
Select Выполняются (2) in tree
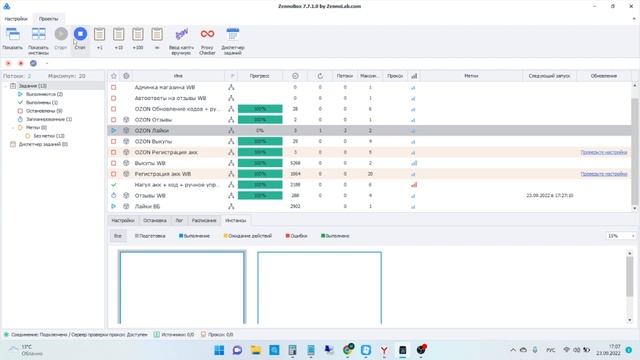[44, 94]
